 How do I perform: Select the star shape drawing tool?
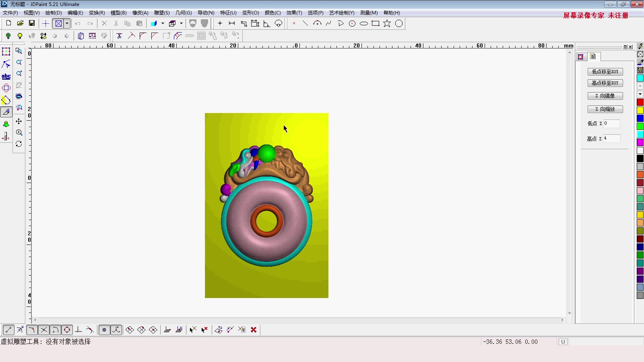click(x=387, y=23)
